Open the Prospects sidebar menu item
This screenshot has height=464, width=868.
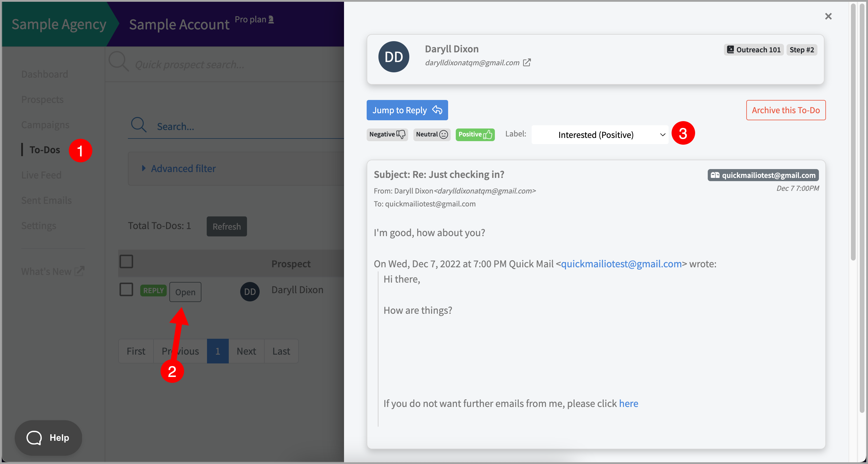pyautogui.click(x=42, y=99)
